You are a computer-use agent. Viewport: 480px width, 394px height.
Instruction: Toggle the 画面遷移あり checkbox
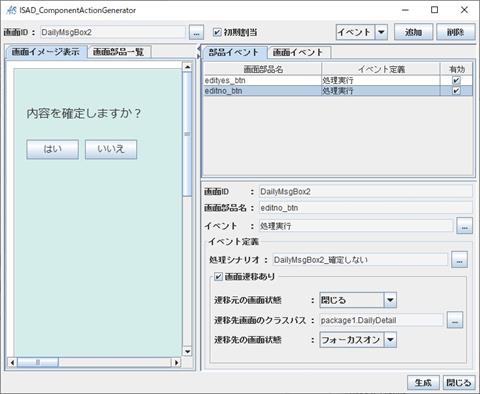pos(218,277)
